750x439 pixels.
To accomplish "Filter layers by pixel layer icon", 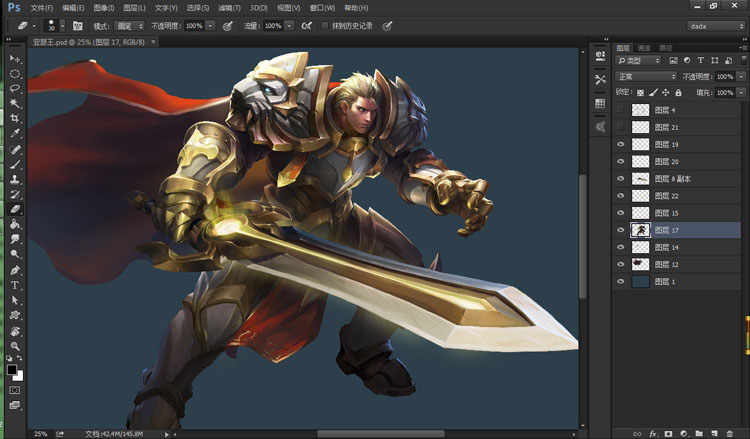I will tap(673, 60).
